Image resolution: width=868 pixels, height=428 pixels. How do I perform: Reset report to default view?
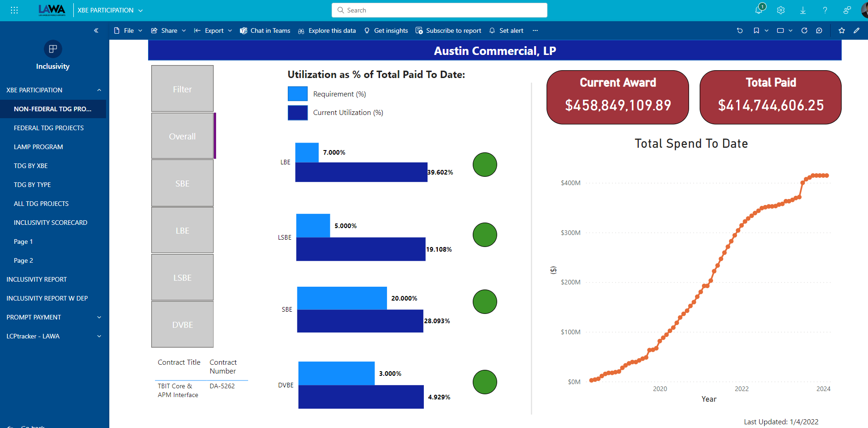click(740, 30)
